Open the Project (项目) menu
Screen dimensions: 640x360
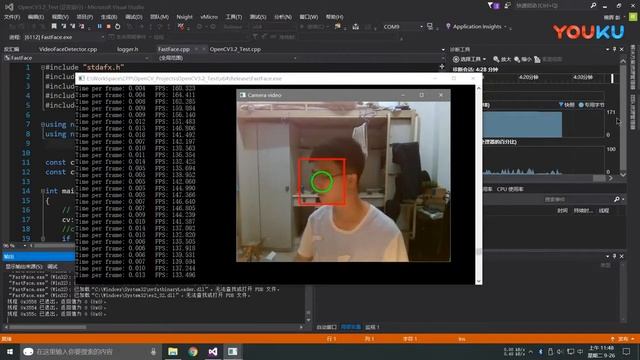coord(84,17)
